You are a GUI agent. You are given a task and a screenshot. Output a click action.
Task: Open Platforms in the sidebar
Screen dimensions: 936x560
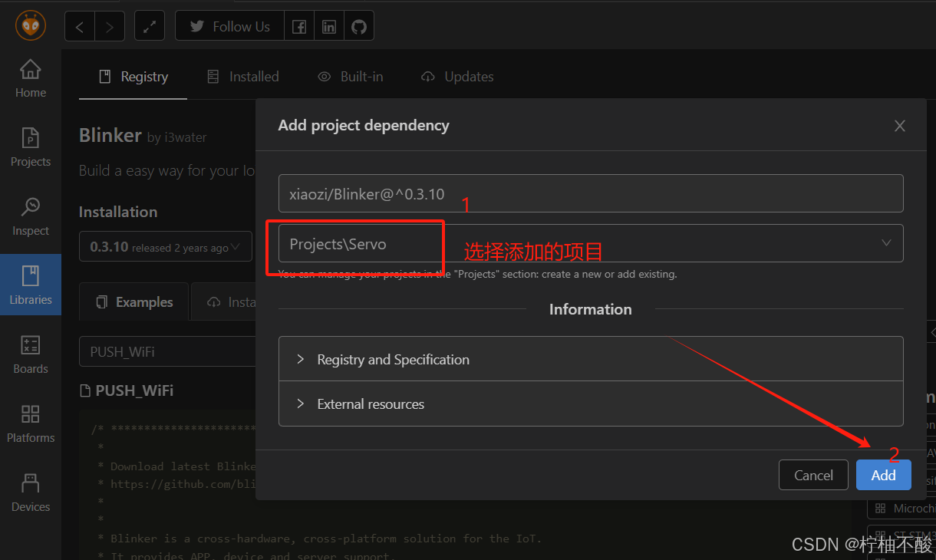(31, 423)
